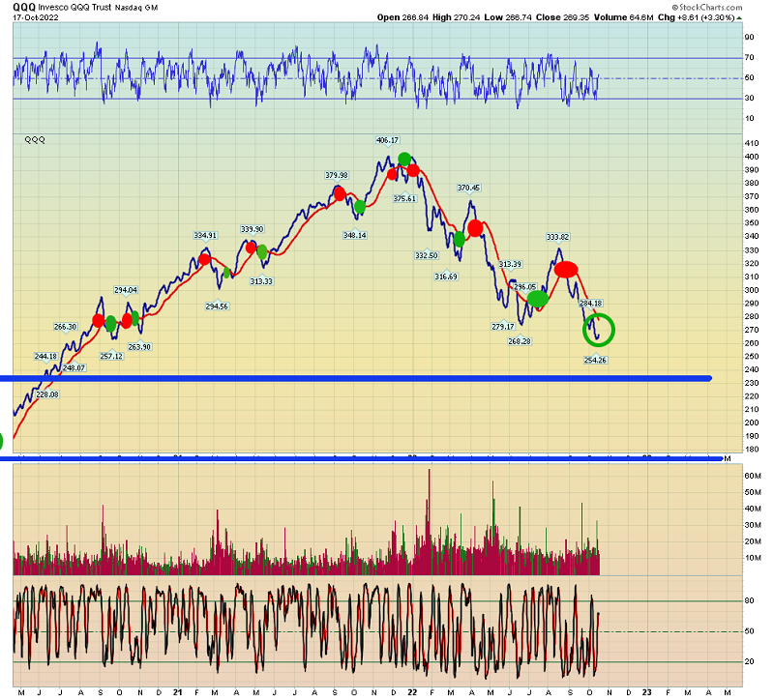The image size is (774, 700).
Task: Click the 406.17 peak price label
Action: point(388,140)
